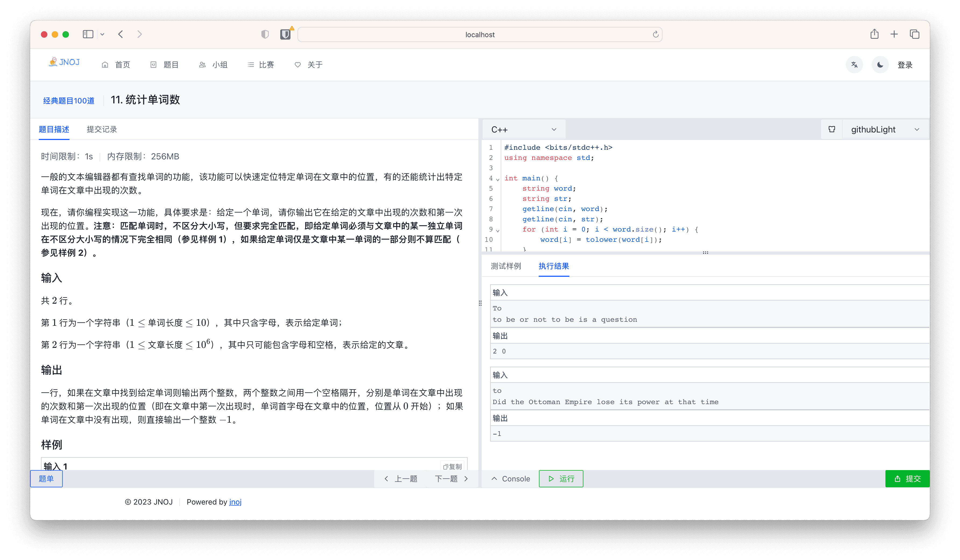Open the 题单 problem list button

[47, 478]
